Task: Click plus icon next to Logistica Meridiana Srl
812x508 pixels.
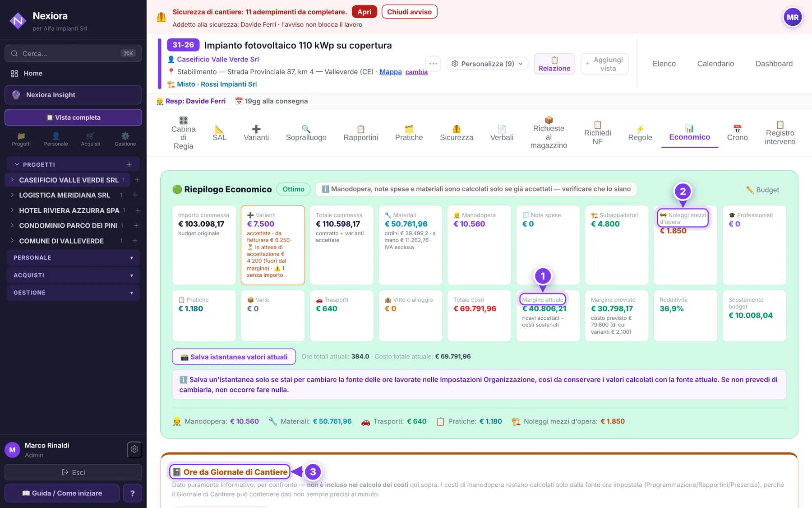Action: click(x=135, y=195)
